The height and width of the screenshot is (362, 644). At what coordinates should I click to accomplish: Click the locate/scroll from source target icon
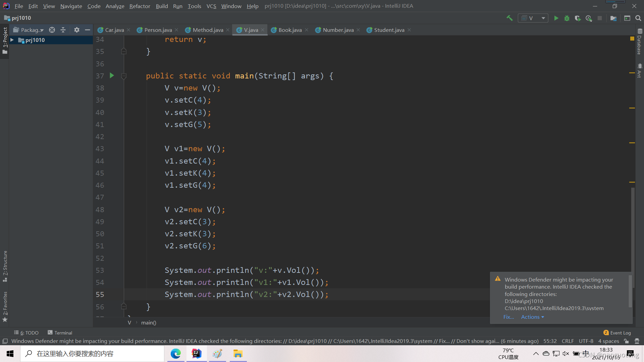point(52,30)
